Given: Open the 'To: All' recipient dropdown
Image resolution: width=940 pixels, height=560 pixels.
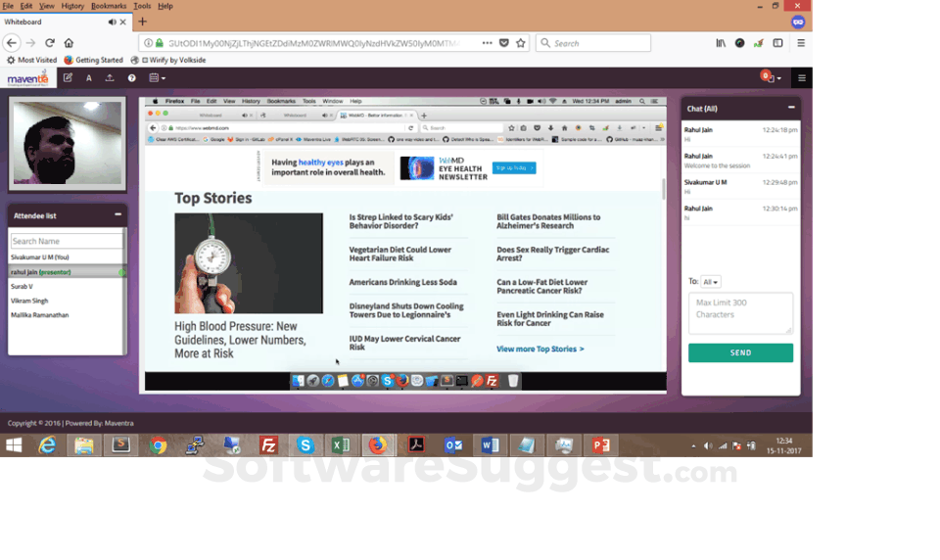Looking at the screenshot, I should click(x=711, y=282).
